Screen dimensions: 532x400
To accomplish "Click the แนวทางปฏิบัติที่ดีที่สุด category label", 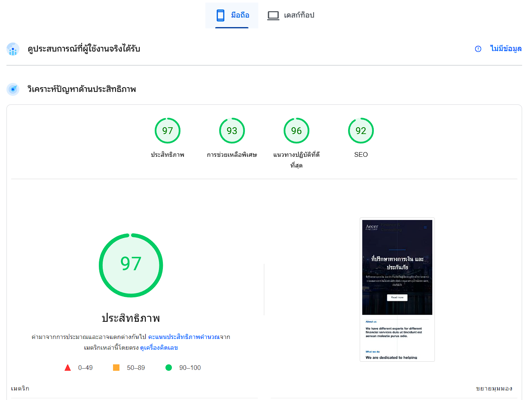I will (297, 160).
